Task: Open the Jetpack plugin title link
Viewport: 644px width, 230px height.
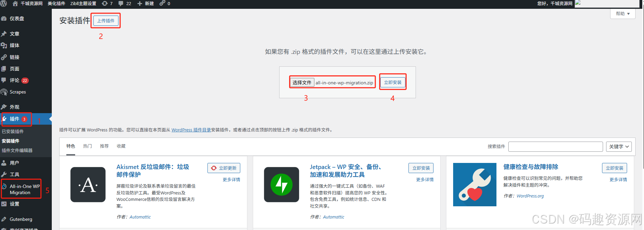Action: click(x=346, y=171)
